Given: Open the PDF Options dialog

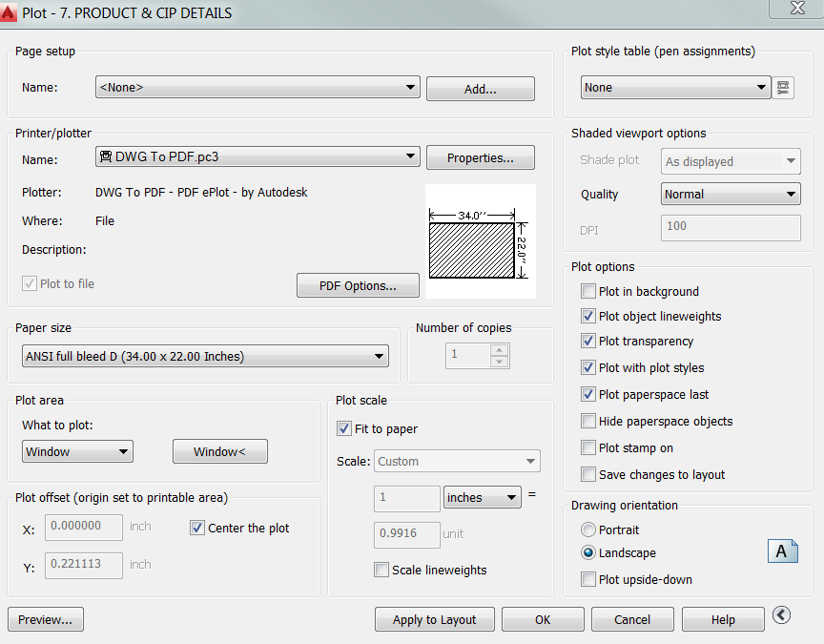Looking at the screenshot, I should click(x=358, y=284).
